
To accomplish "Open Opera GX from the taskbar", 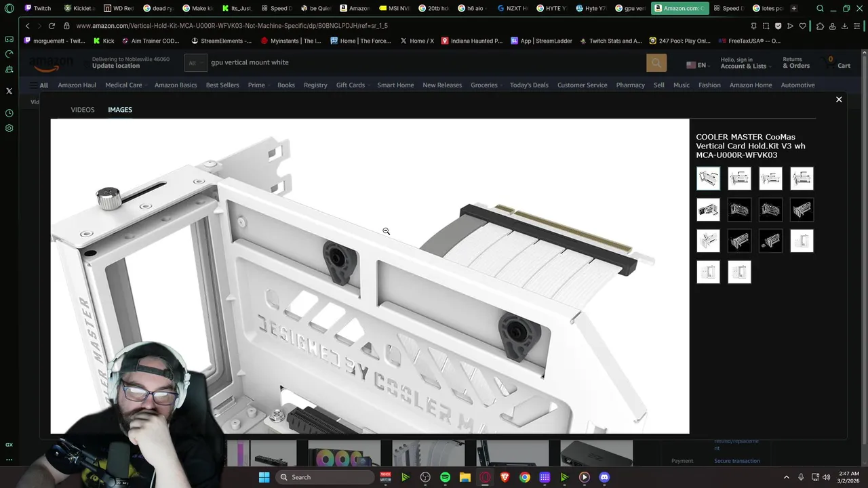I will [485, 477].
